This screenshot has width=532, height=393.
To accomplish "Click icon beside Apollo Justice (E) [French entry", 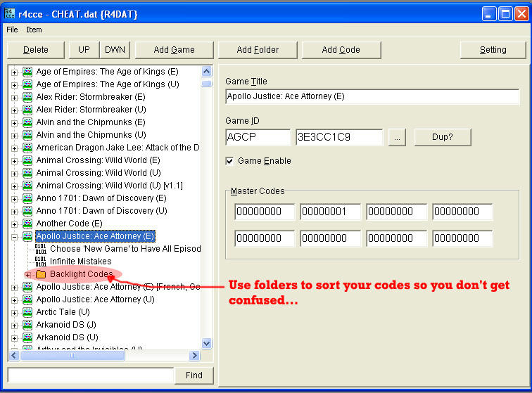I will 27,288.
